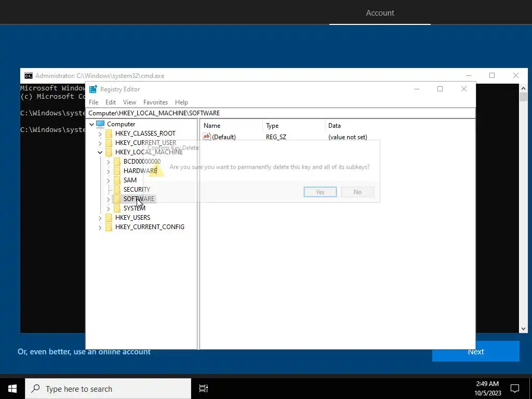This screenshot has width=532, height=399.
Task: Expand the HKEY_CURRENT_CONFIG node
Action: point(100,228)
